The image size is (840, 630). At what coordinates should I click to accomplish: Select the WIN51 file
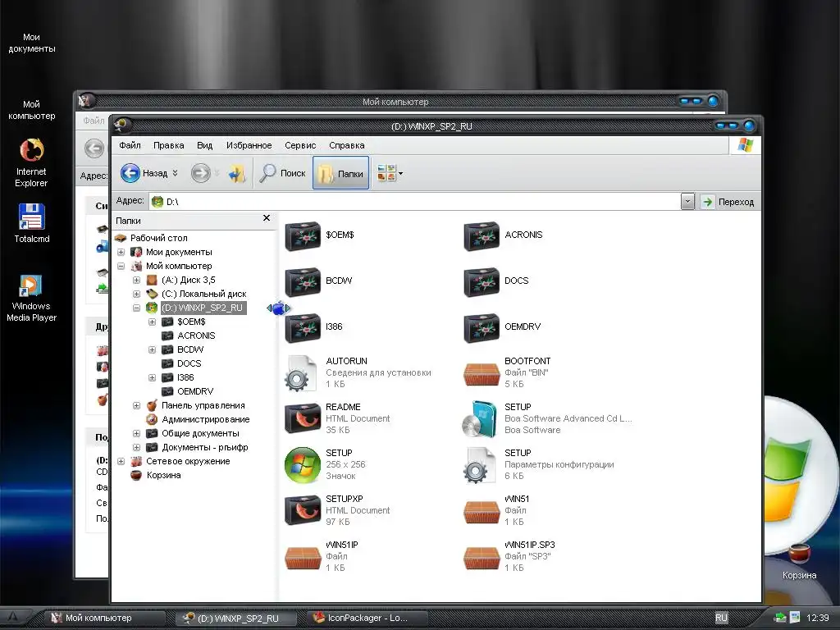(496, 510)
